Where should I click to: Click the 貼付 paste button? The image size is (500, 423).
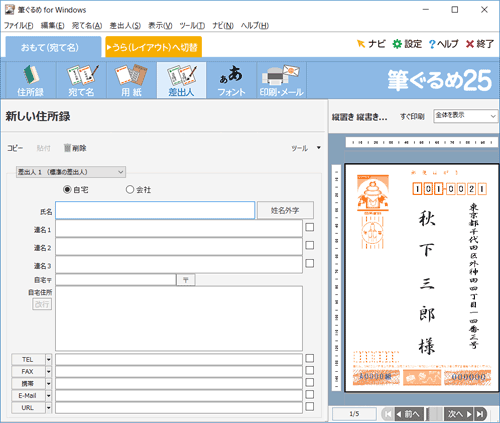point(43,148)
